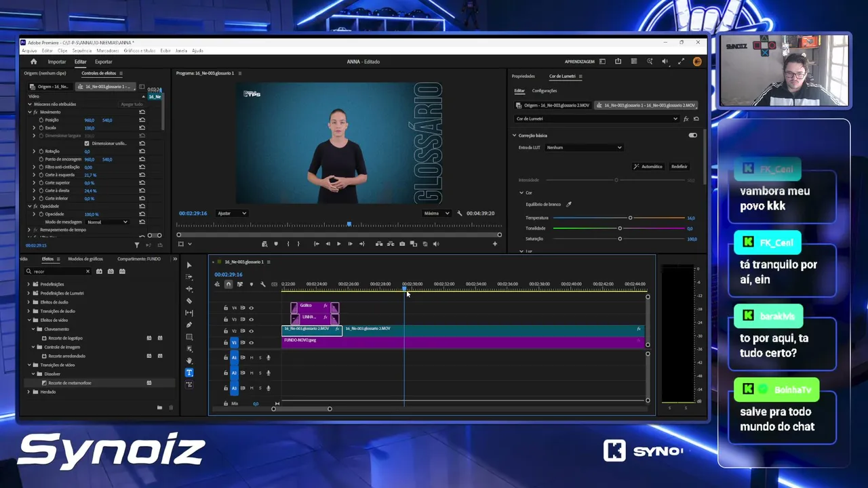Clear the effects search field
868x488 pixels.
tap(87, 271)
